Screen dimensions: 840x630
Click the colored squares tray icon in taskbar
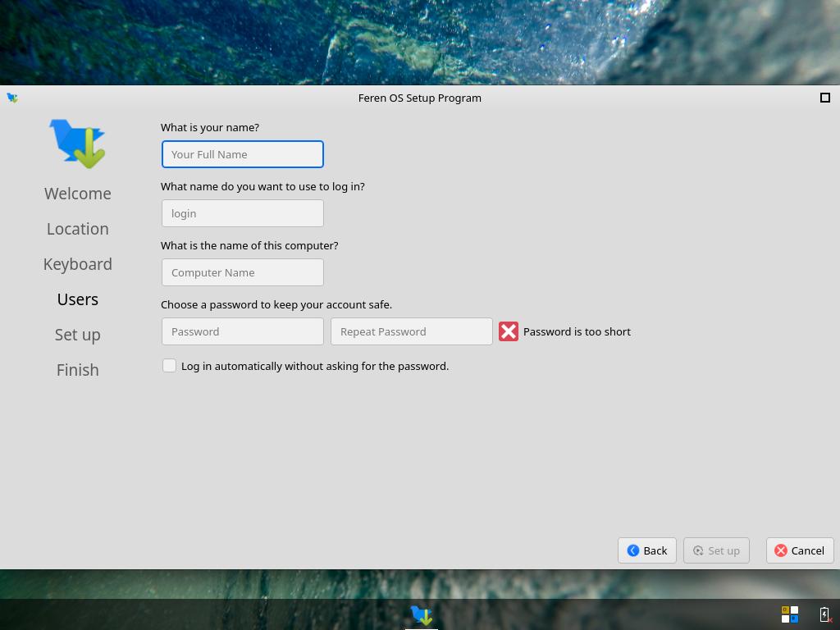[790, 614]
